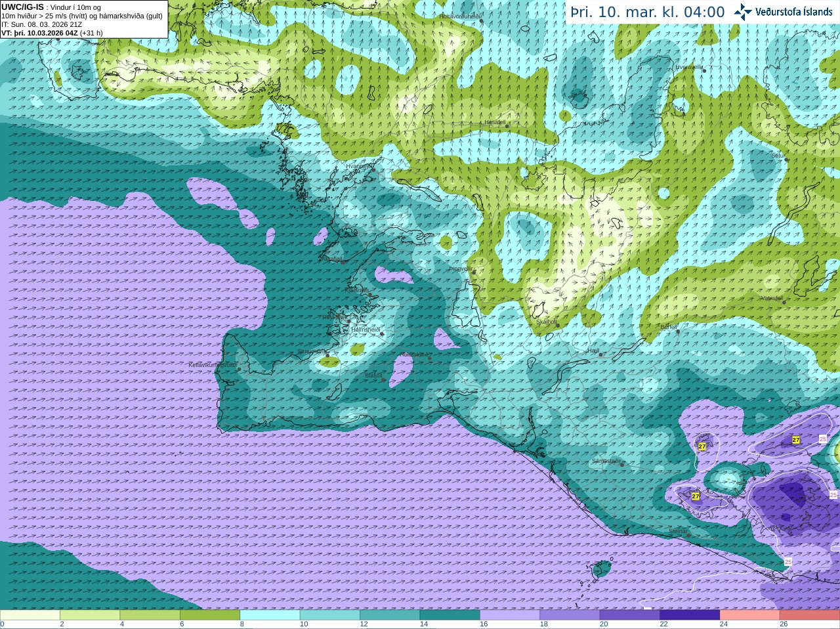The image size is (840, 629).
Task: Click the legend scale number 20
Action: 604,624
